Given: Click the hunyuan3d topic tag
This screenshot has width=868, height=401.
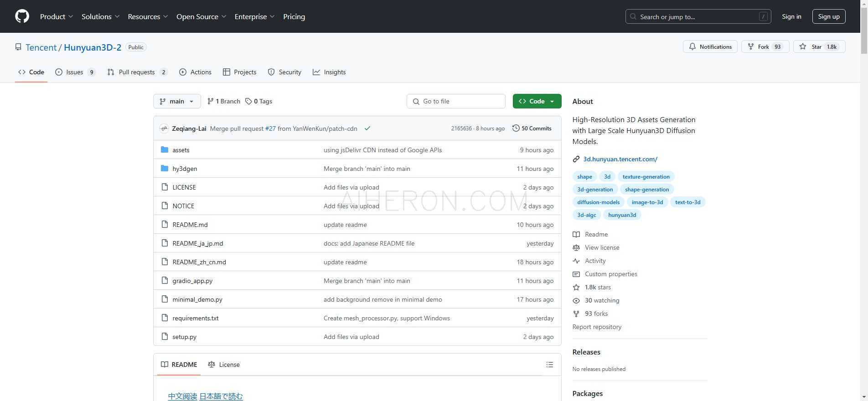Looking at the screenshot, I should (x=622, y=215).
